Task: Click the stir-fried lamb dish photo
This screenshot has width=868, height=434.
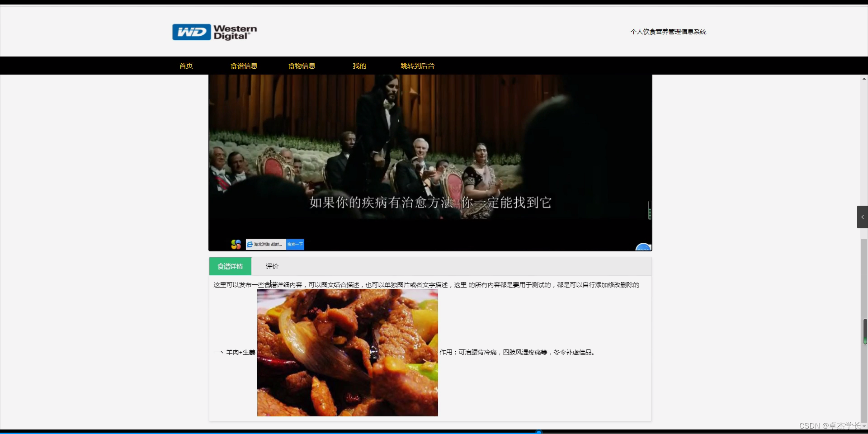Action: (347, 353)
